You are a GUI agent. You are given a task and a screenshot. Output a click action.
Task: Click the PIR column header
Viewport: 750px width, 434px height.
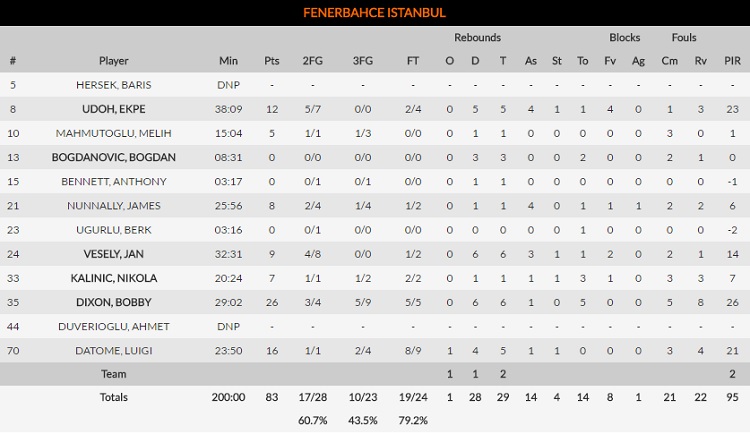(732, 61)
